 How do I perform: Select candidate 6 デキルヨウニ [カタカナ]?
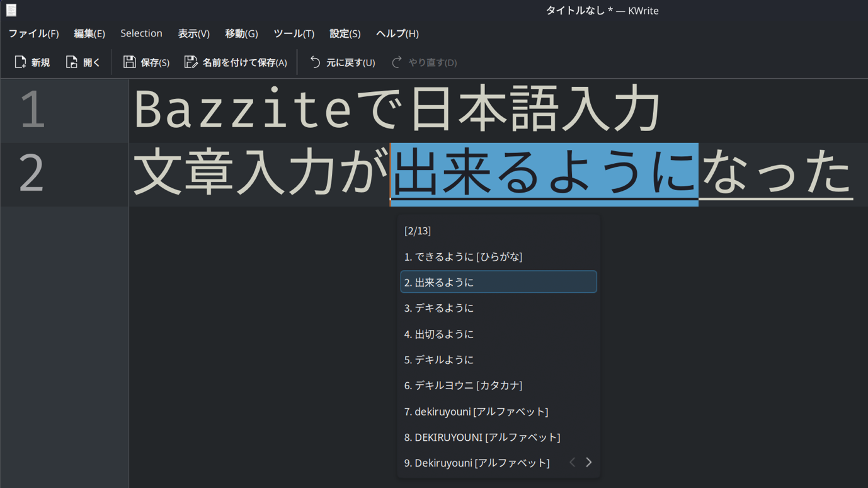pyautogui.click(x=498, y=385)
